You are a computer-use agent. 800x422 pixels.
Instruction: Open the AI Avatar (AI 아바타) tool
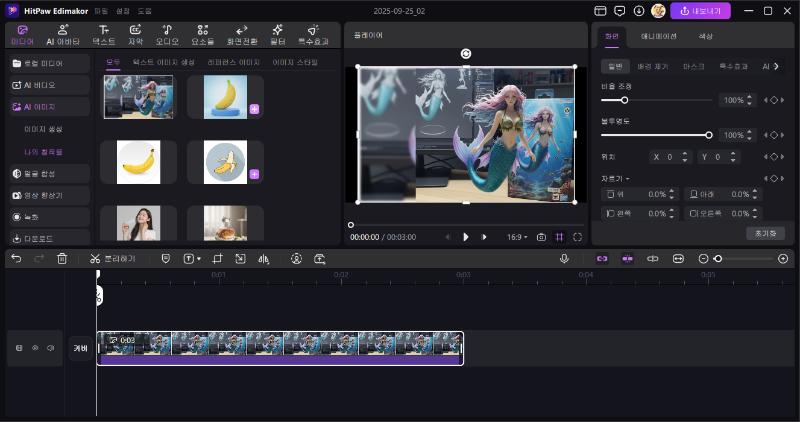[63, 35]
